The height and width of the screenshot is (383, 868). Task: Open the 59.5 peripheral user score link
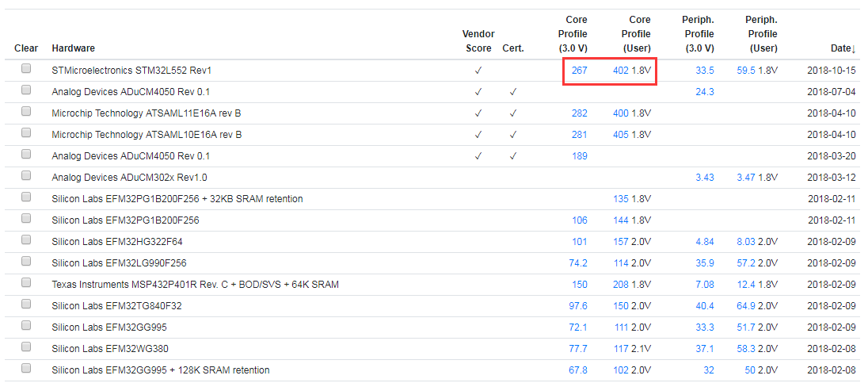coord(746,71)
